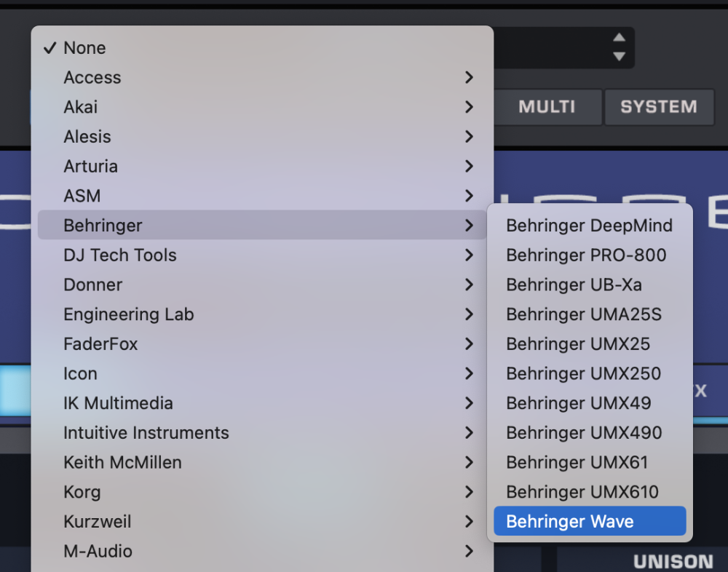Toggle the UNISON button
The height and width of the screenshot is (572, 728).
[x=673, y=561]
